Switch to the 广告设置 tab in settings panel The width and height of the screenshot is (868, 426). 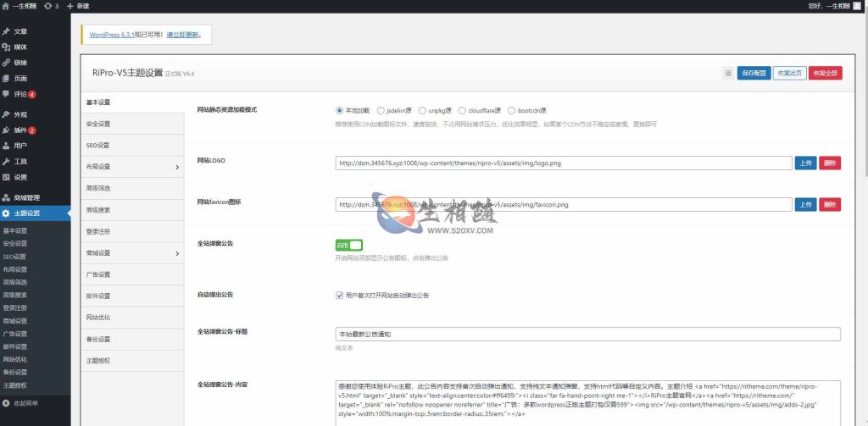pyautogui.click(x=132, y=274)
